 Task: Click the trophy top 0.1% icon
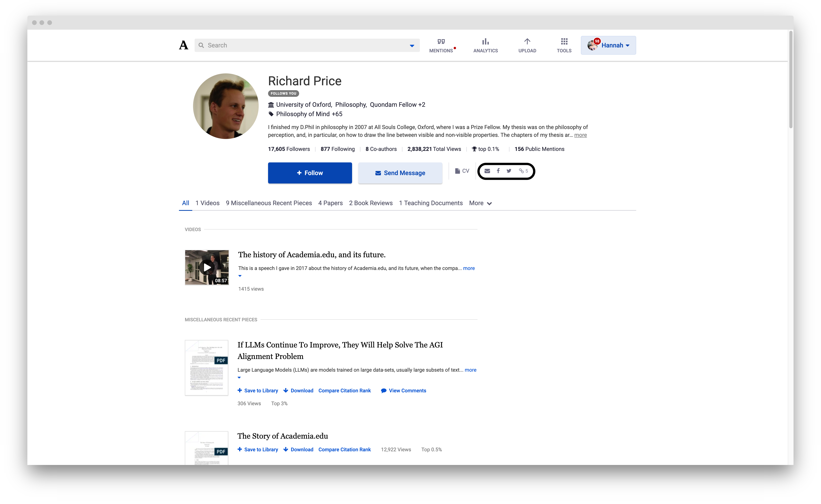click(474, 149)
